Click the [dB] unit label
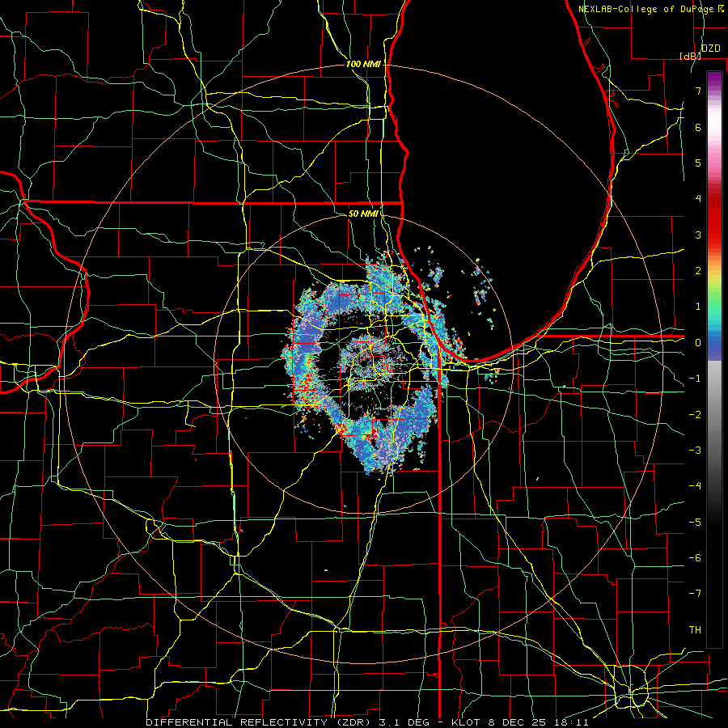728x728 pixels. [x=690, y=56]
